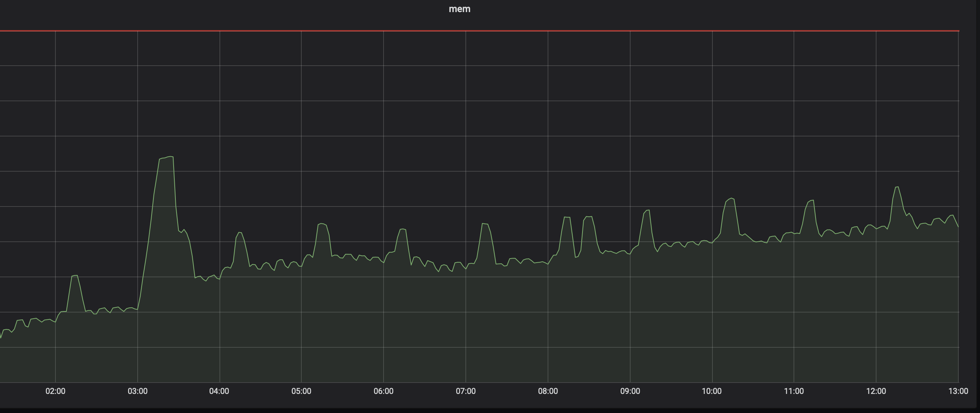Select the 10:00 tick label
Image resolution: width=980 pixels, height=413 pixels.
tap(712, 391)
